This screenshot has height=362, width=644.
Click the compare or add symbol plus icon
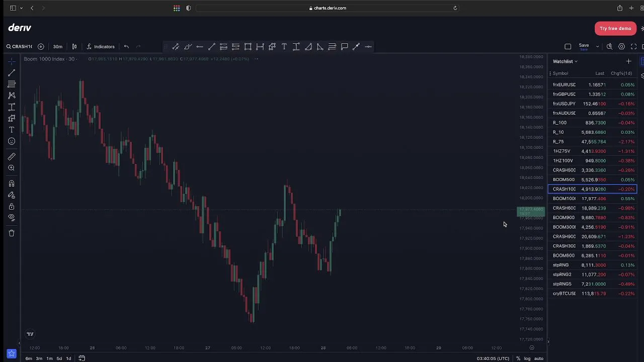tap(41, 47)
